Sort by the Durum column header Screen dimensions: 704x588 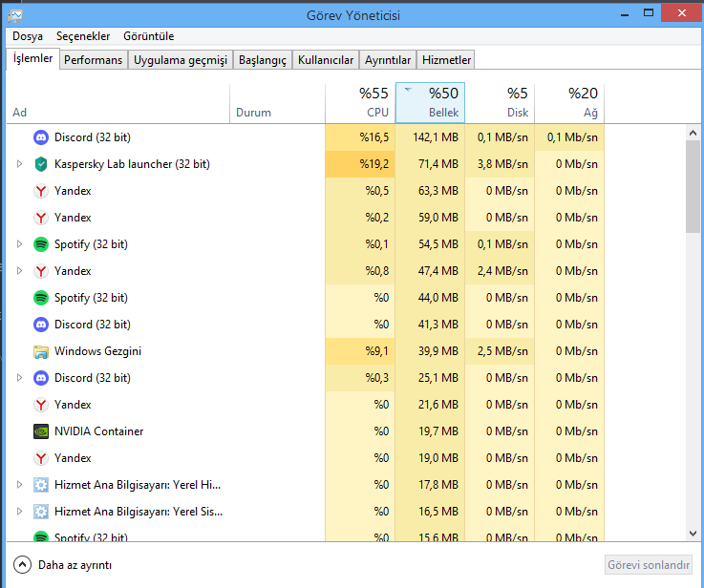(x=277, y=103)
